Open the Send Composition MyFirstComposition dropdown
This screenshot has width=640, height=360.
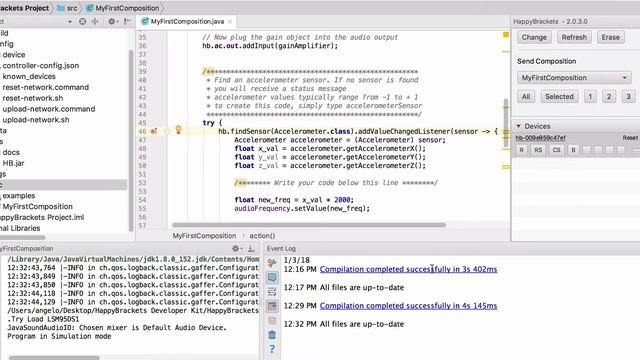[574, 78]
